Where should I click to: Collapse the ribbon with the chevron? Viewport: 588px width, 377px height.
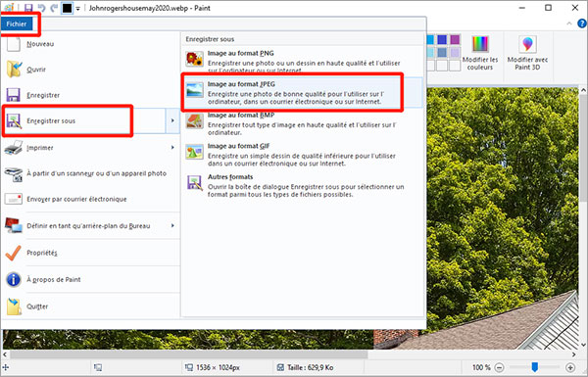[569, 24]
